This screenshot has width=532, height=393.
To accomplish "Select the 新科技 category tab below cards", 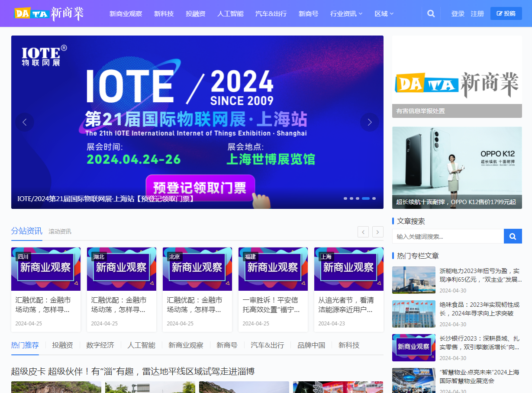I will [x=349, y=345].
